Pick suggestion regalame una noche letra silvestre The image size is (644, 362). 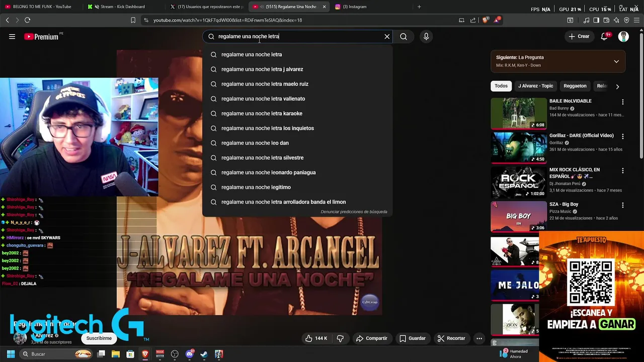[x=297, y=158]
